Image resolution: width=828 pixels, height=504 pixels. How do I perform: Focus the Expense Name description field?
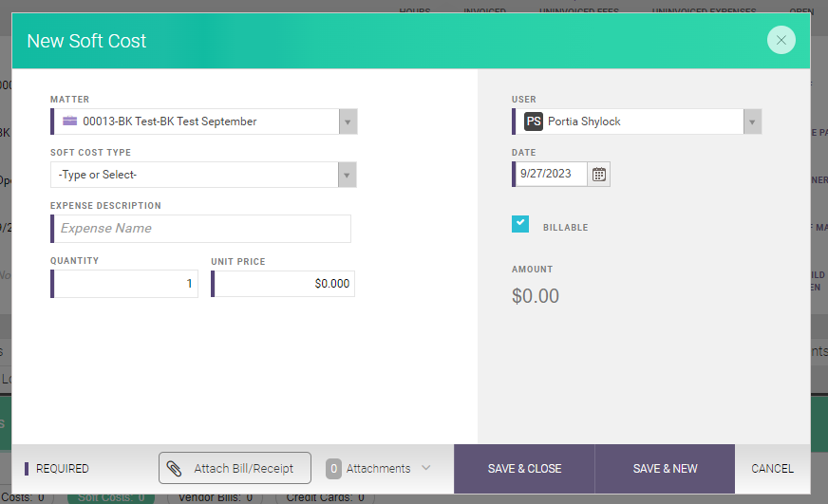pos(202,229)
